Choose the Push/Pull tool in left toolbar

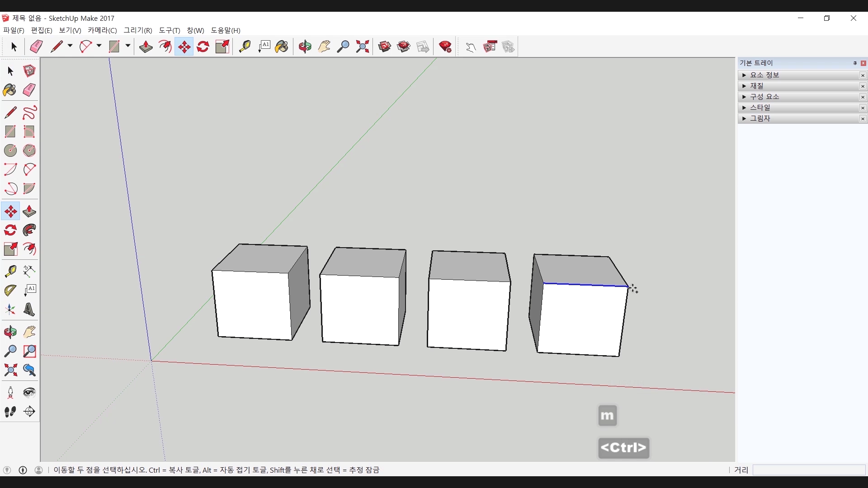[29, 211]
